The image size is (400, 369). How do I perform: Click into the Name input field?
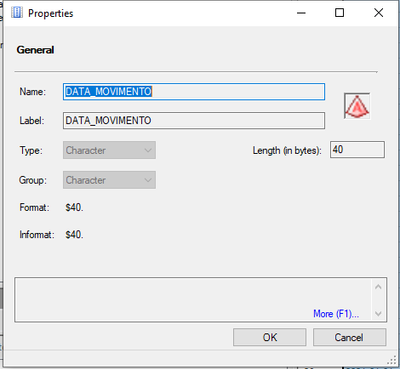(x=194, y=92)
